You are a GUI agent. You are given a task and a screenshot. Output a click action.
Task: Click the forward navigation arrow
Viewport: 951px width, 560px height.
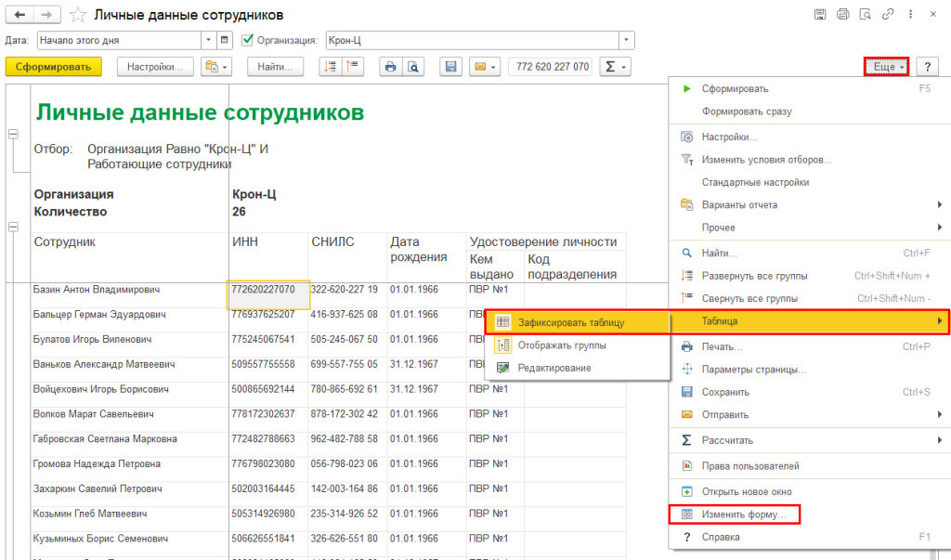click(46, 15)
